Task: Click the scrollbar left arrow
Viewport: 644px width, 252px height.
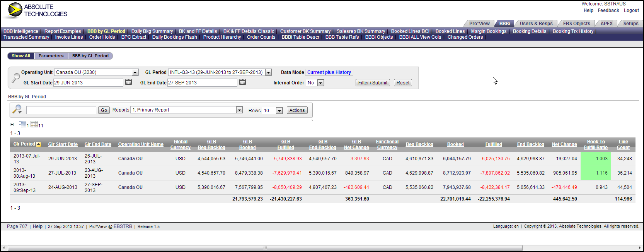Action: point(3,248)
